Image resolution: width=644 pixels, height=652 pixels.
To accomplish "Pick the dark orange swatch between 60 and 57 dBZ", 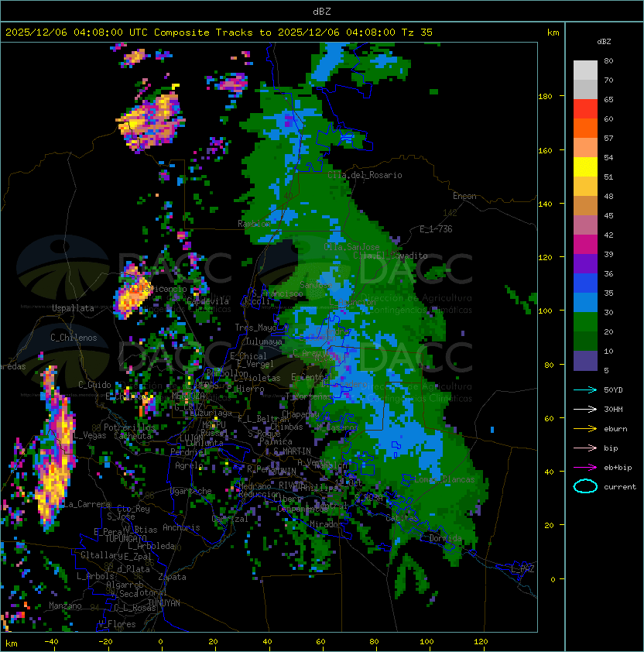I will [585, 128].
